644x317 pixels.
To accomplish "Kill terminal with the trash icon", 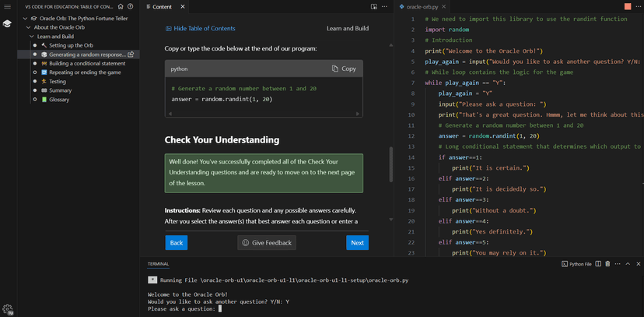I will tap(608, 264).
